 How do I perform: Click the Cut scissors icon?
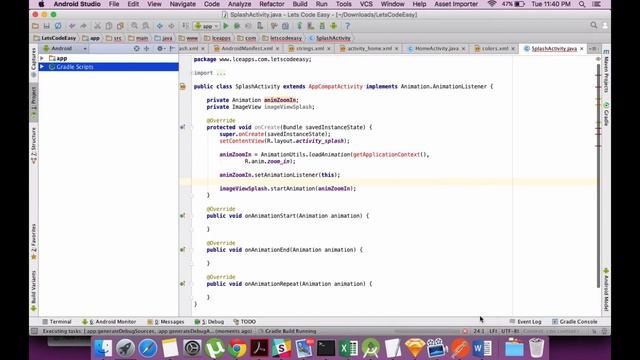coord(97,26)
